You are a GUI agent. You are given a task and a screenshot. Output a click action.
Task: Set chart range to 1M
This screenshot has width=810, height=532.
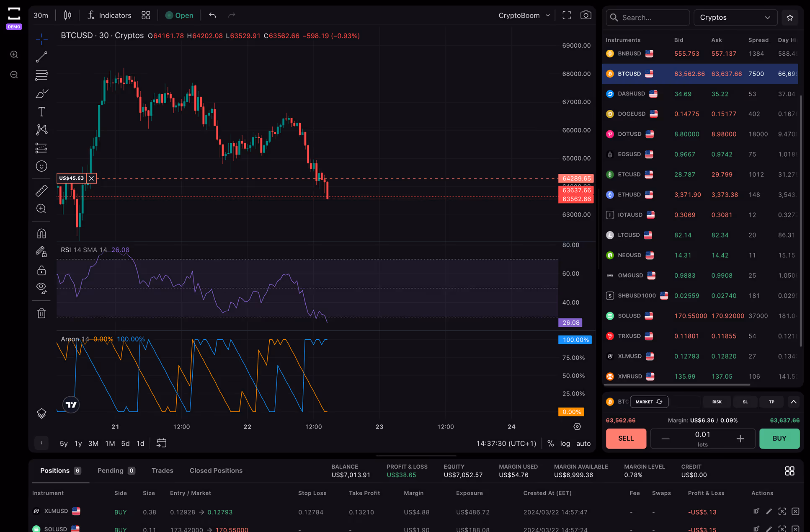[110, 443]
